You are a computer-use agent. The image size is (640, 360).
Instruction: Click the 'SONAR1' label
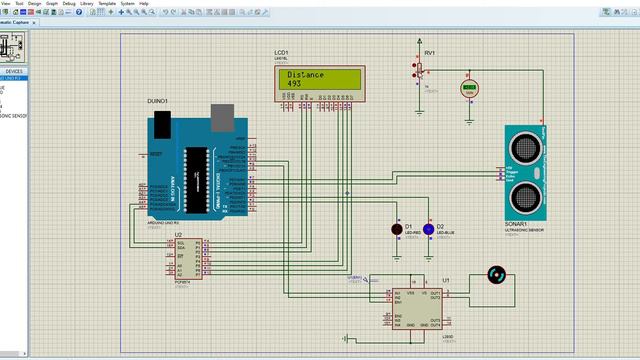(516, 224)
